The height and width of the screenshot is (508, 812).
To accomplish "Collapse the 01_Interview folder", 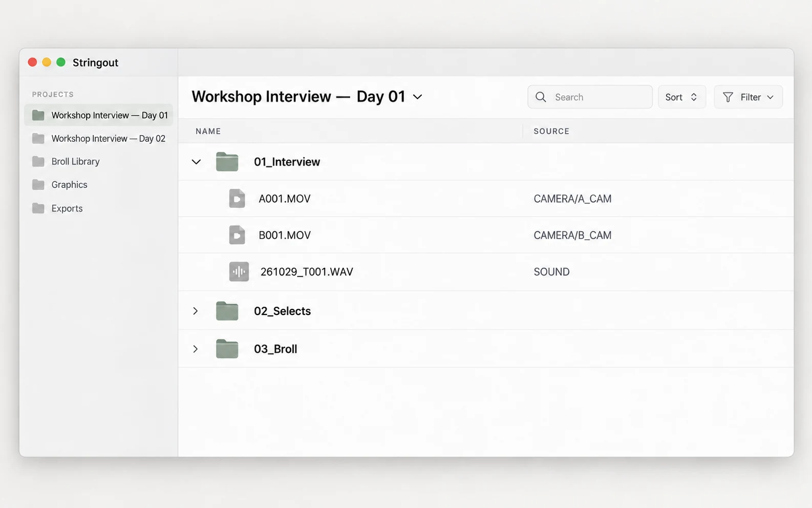I will [196, 162].
